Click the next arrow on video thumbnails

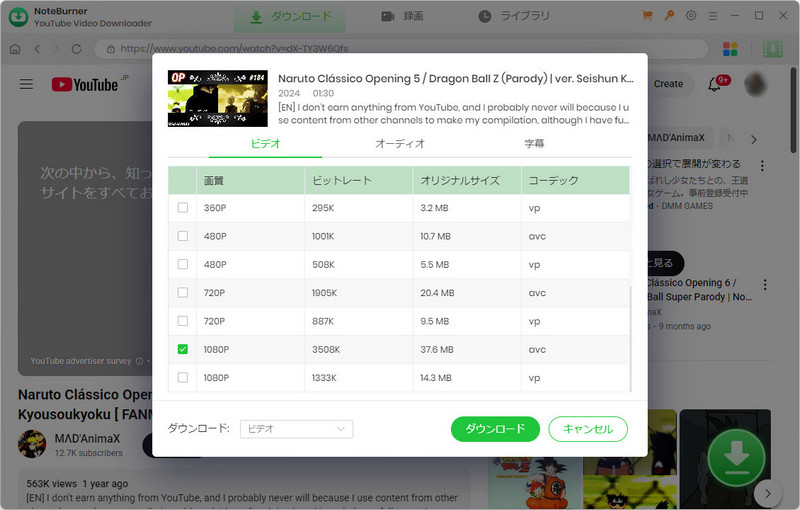767,493
